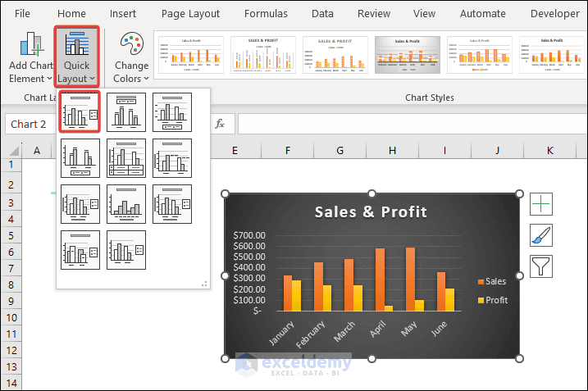Image resolution: width=588 pixels, height=391 pixels.
Task: Apply the sixth chart style thumbnail
Action: [552, 55]
